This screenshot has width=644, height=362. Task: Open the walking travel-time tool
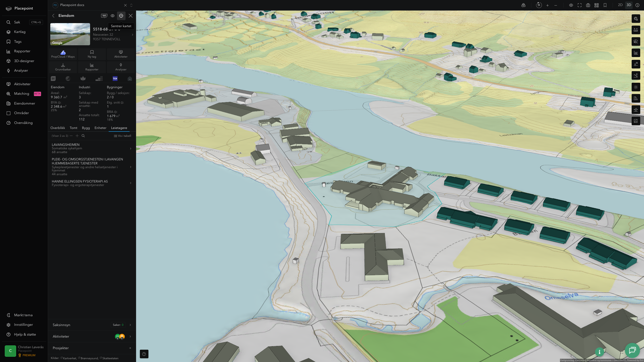[x=636, y=64]
